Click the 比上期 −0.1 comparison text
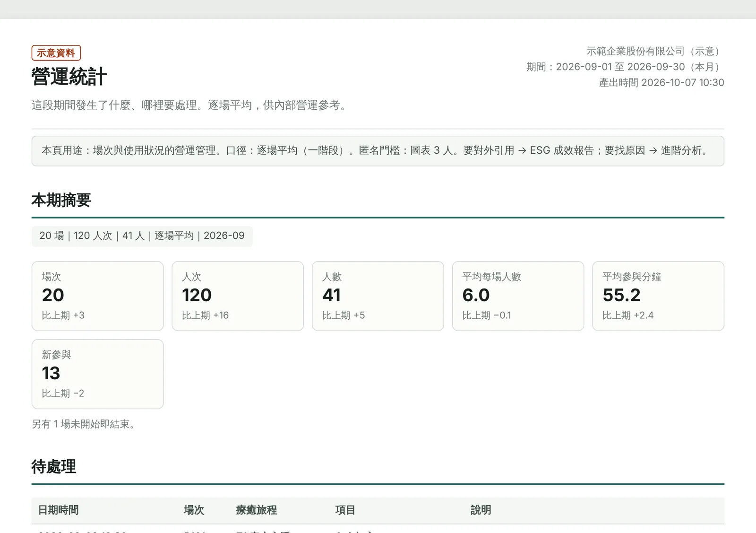This screenshot has width=756, height=533. pyautogui.click(x=487, y=315)
